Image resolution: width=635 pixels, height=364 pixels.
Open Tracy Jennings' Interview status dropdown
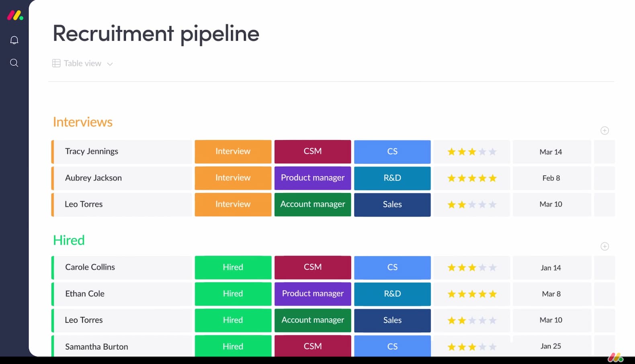coord(233,151)
